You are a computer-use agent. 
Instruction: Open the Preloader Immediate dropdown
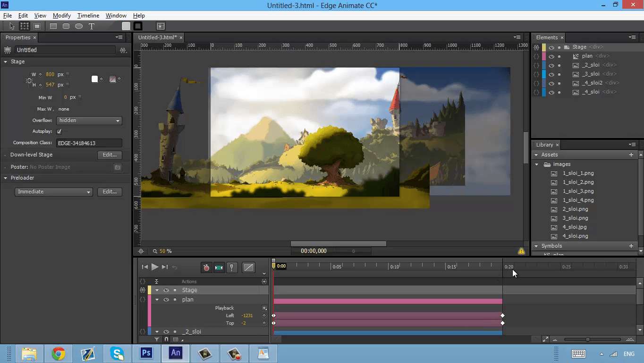(x=53, y=192)
